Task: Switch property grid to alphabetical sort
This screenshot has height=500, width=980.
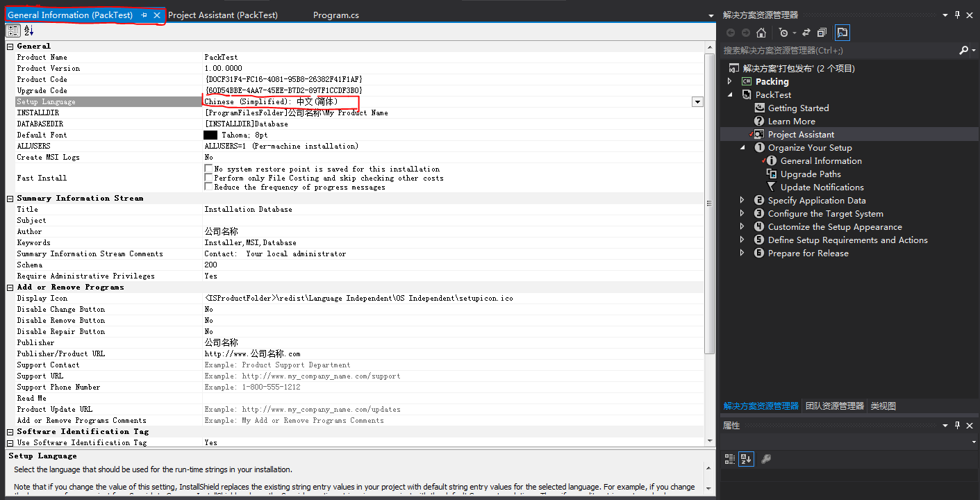Action: 28,31
